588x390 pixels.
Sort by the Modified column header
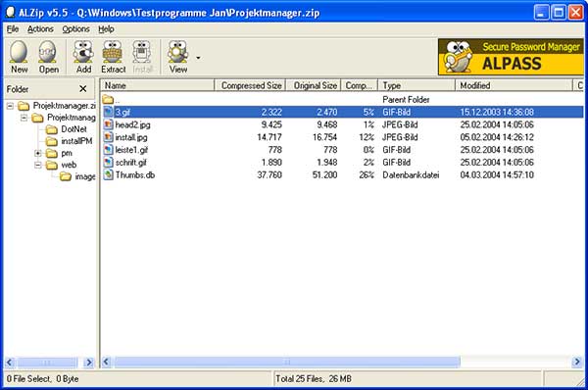tap(514, 85)
